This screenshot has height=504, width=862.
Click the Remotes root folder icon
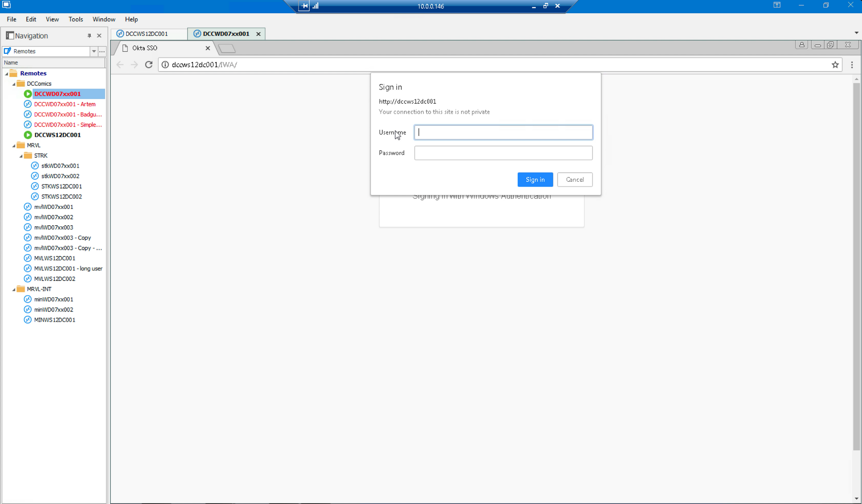pyautogui.click(x=13, y=73)
